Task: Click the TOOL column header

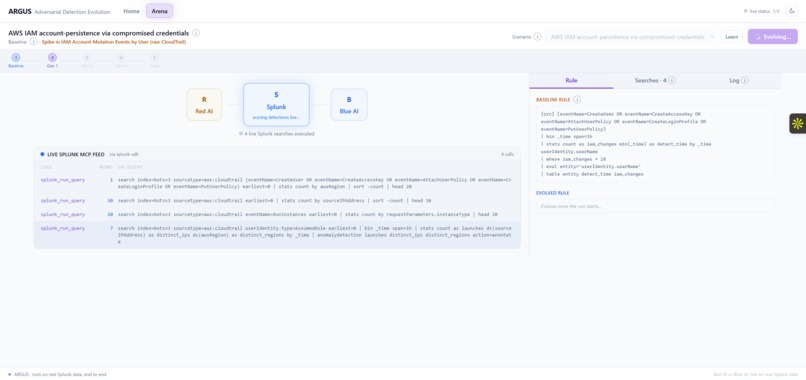Action: 46,167
